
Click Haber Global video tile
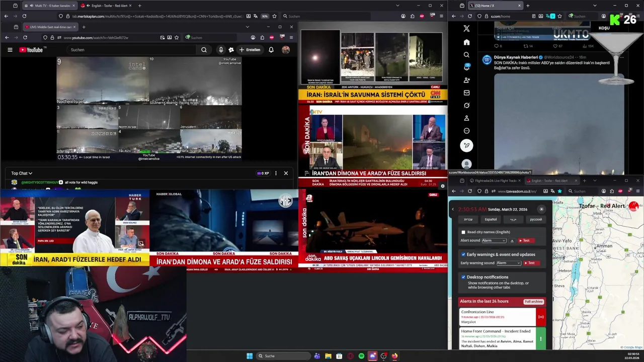[224, 230]
